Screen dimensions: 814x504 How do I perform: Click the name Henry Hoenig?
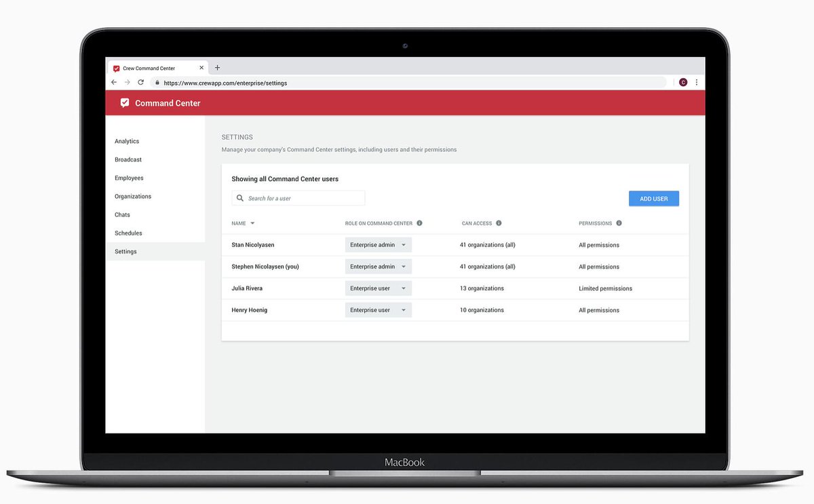click(249, 310)
